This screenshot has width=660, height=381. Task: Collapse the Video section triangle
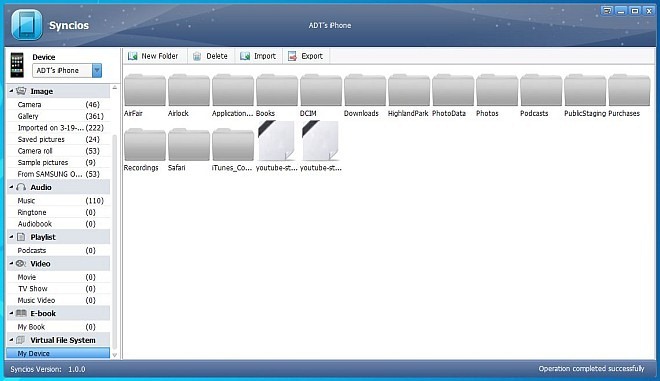coord(11,264)
